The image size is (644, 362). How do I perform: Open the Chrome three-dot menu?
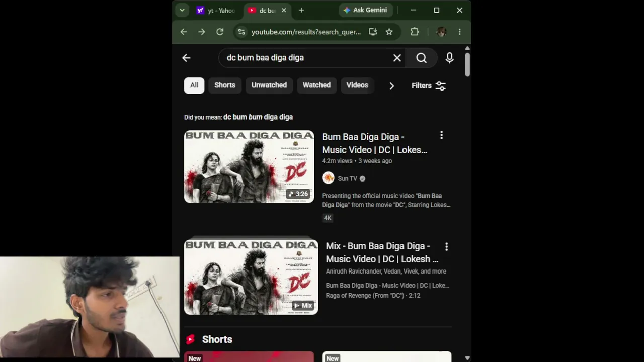pos(459,32)
